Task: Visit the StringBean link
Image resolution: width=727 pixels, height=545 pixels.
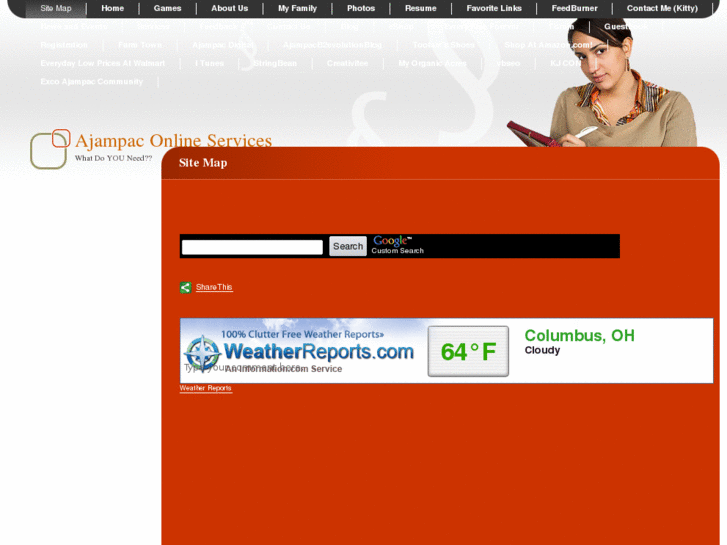Action: (x=275, y=63)
